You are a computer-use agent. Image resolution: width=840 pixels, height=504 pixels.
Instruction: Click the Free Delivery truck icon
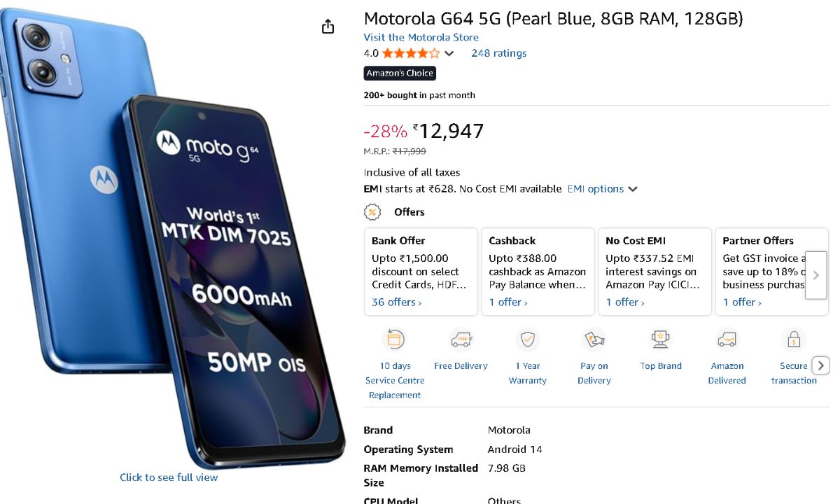461,340
